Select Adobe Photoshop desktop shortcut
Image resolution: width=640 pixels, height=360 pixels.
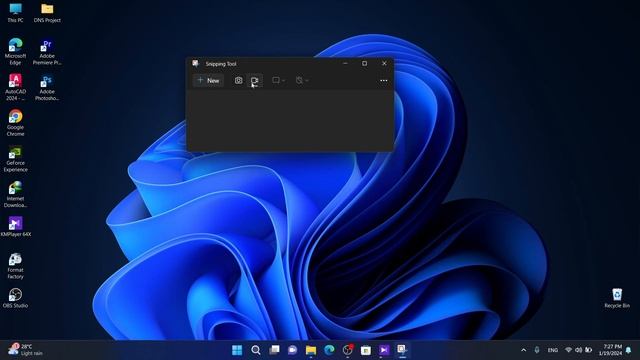pyautogui.click(x=47, y=87)
